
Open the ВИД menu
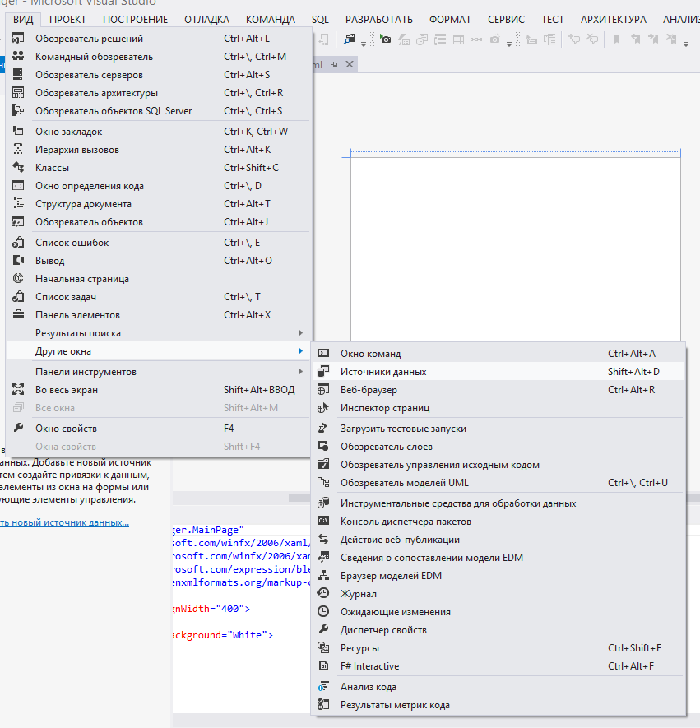pos(23,20)
